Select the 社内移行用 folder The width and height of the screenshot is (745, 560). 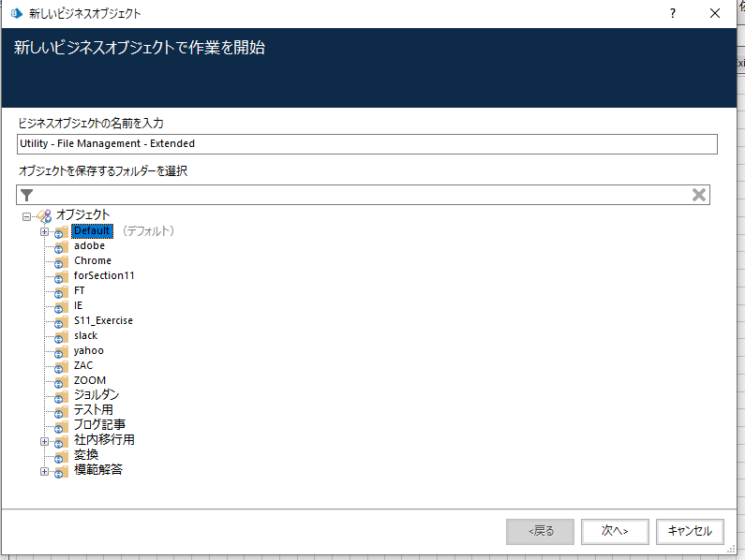point(104,440)
